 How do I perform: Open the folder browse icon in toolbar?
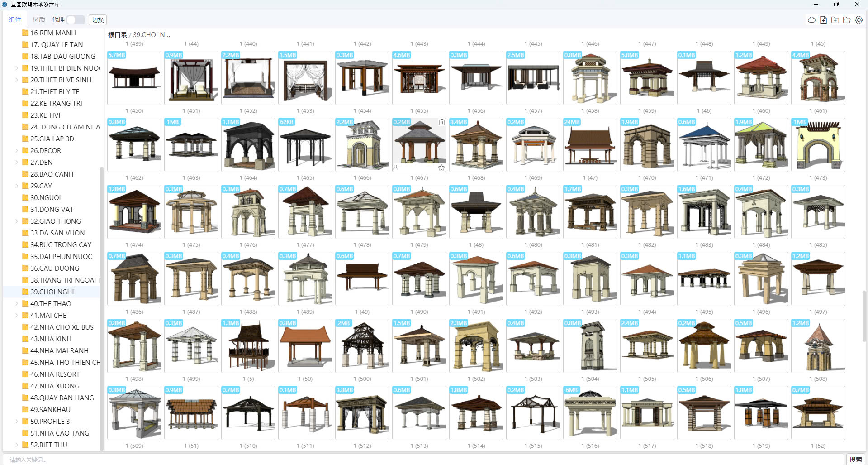pyautogui.click(x=847, y=20)
